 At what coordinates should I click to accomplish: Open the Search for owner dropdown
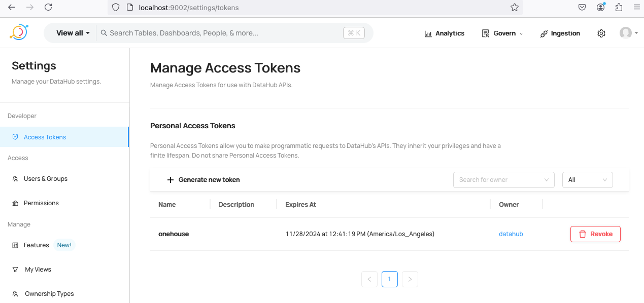(503, 180)
